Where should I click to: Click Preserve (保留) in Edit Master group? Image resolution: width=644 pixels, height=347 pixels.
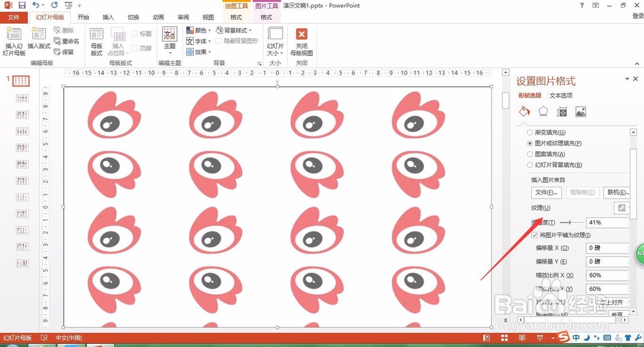tap(64, 52)
